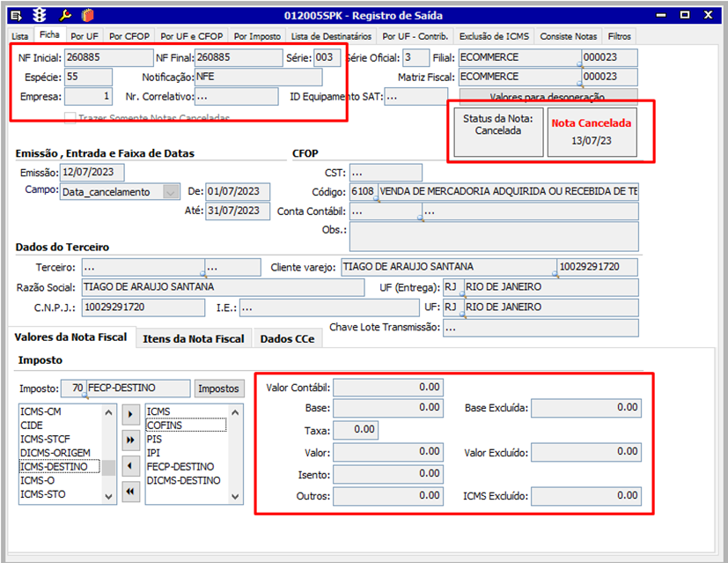728x563 pixels.
Task: Go to Exclusão de ICMS tab
Action: 494,36
